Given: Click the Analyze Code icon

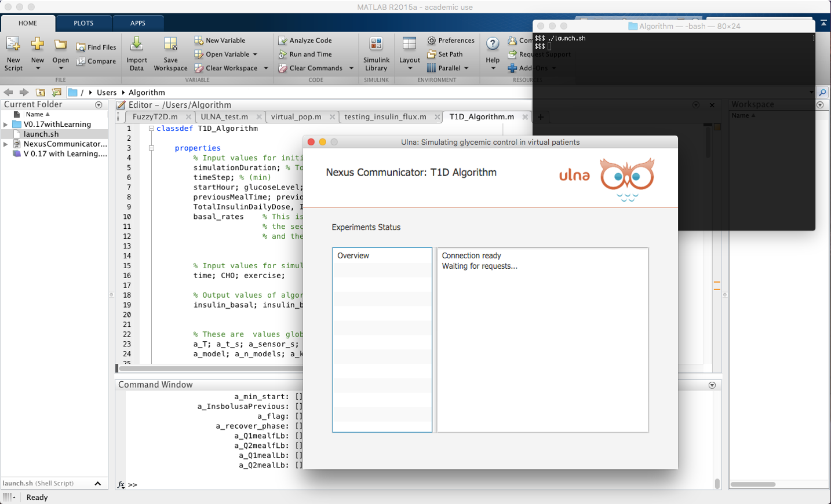Looking at the screenshot, I should (x=283, y=41).
